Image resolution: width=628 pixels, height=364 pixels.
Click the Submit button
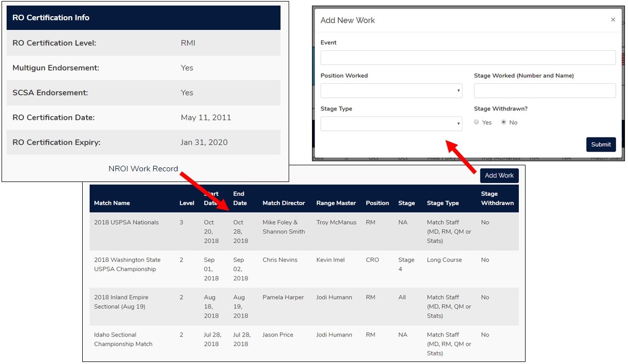601,144
